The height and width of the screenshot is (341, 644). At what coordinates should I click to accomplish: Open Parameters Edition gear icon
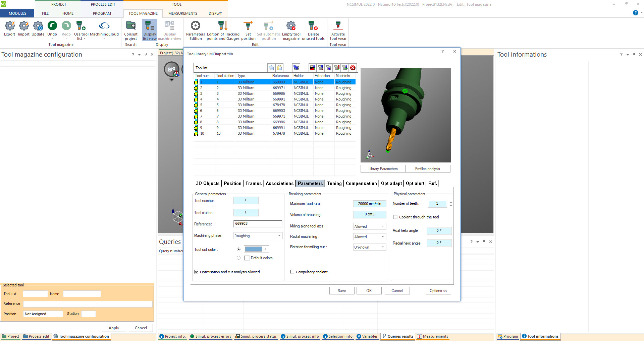(195, 26)
